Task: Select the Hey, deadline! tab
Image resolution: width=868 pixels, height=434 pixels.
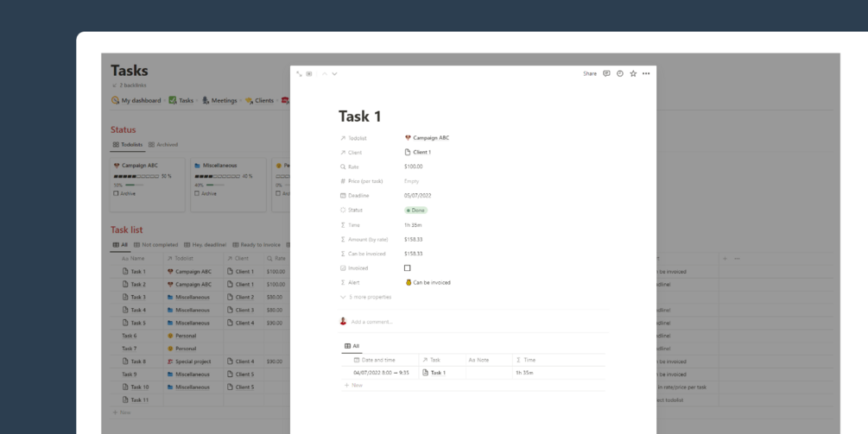Action: [205, 244]
